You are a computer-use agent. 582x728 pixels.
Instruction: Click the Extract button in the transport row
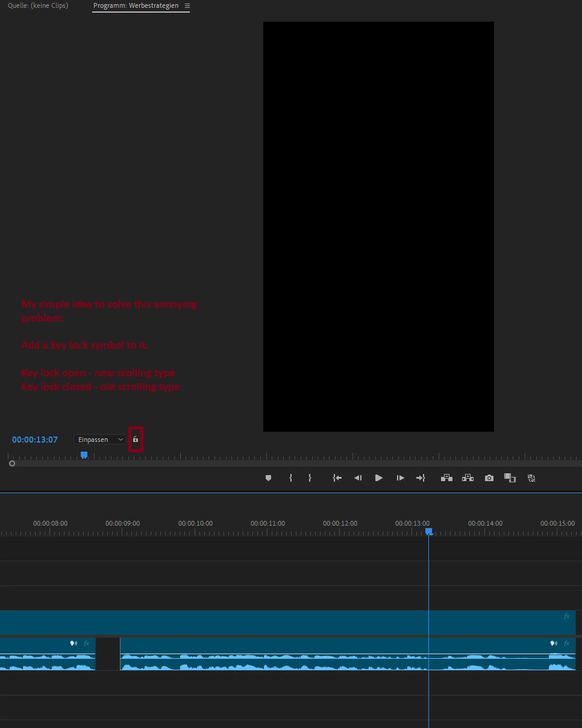click(x=468, y=478)
